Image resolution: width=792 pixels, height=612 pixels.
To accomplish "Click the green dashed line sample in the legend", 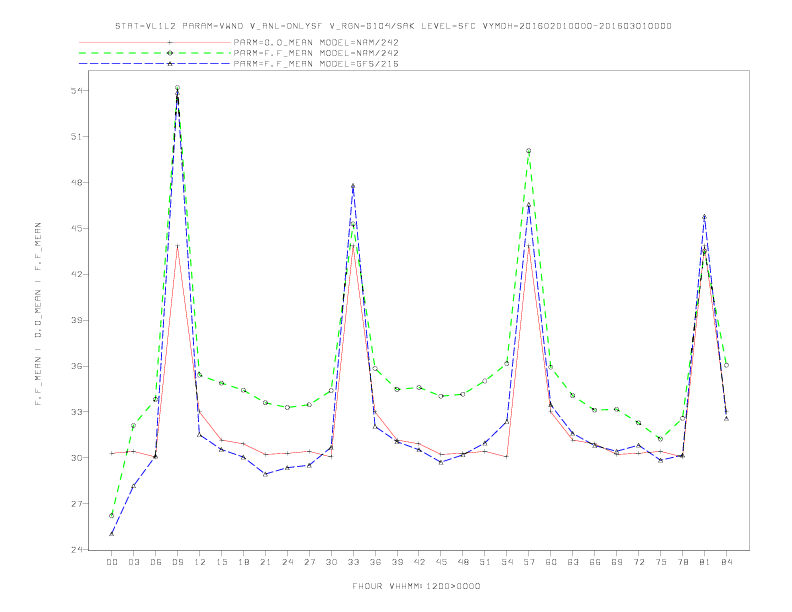I will [x=155, y=53].
